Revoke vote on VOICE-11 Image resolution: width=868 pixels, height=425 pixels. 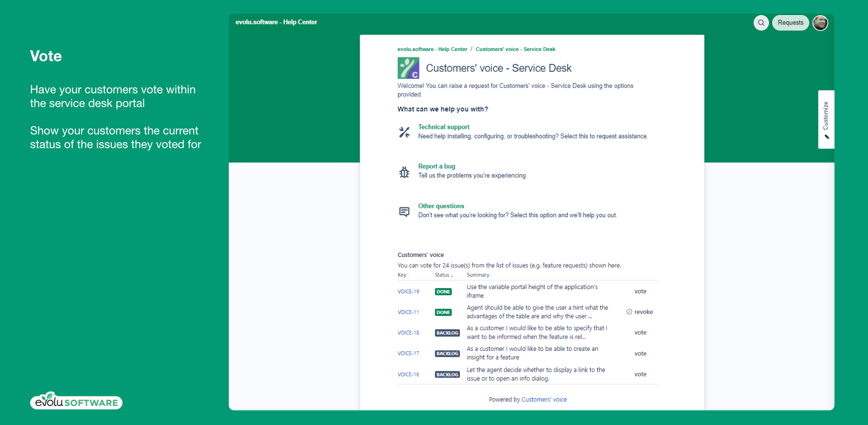[x=643, y=312]
